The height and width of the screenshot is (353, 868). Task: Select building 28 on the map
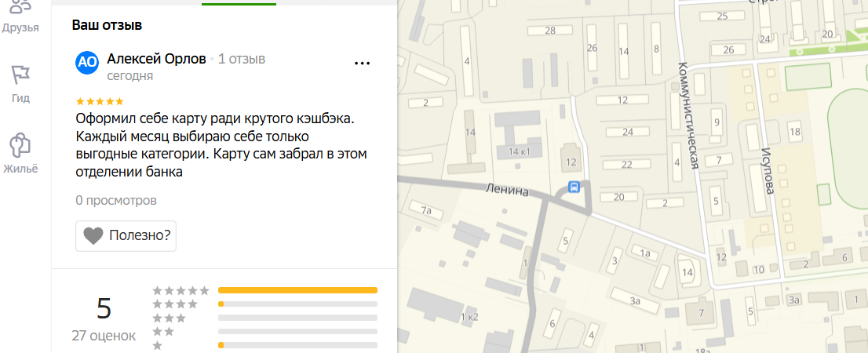coord(549,31)
